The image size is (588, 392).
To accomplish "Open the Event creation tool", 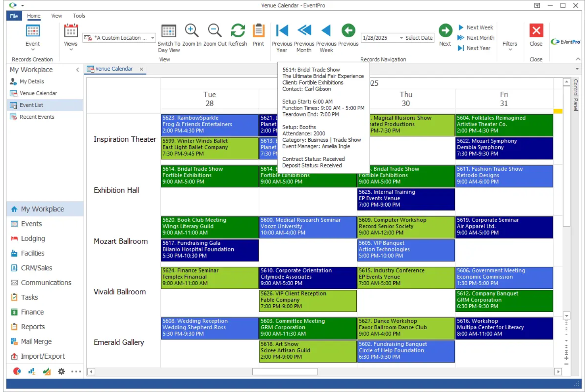I will click(32, 36).
